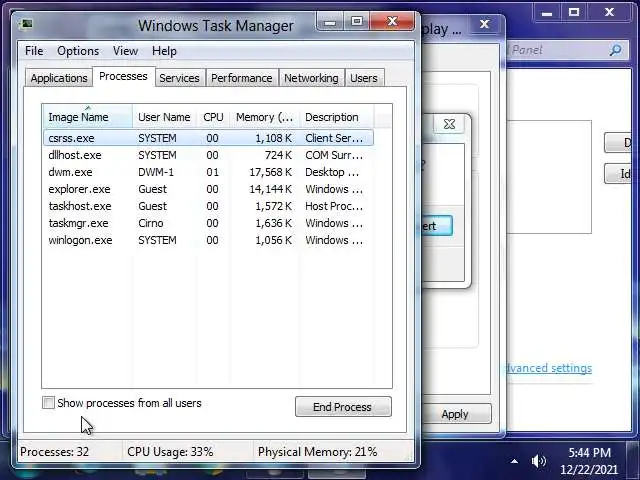
Task: Select the Processes tab
Action: (x=123, y=76)
